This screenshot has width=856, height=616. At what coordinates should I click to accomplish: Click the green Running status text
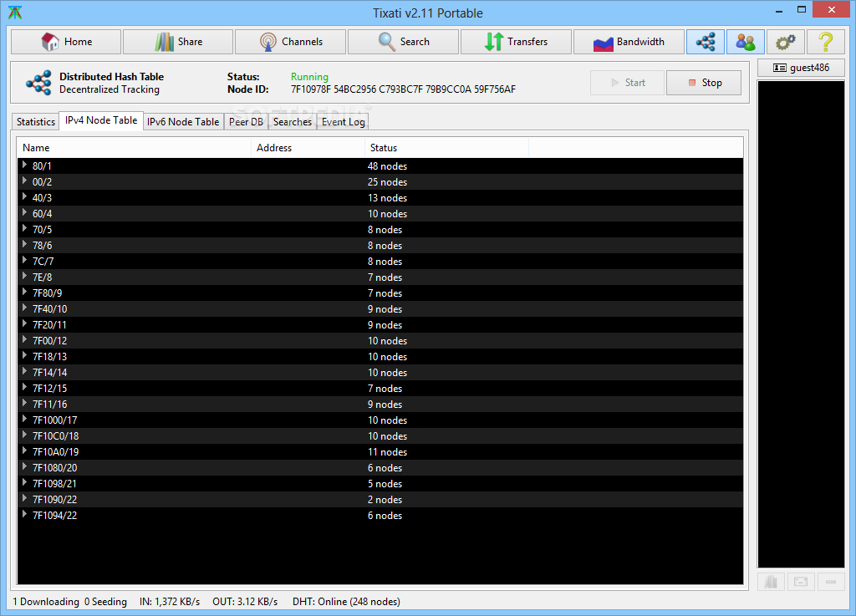coord(309,77)
